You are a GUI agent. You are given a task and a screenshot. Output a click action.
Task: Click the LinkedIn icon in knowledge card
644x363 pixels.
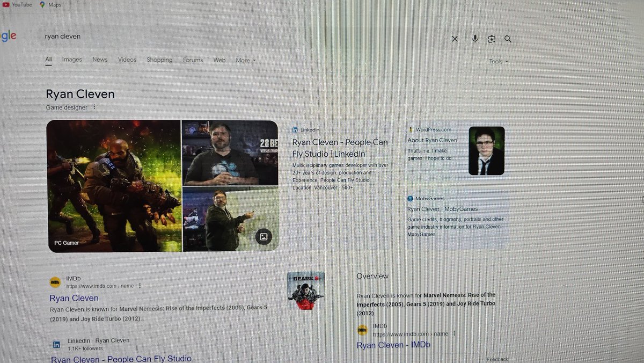point(295,130)
